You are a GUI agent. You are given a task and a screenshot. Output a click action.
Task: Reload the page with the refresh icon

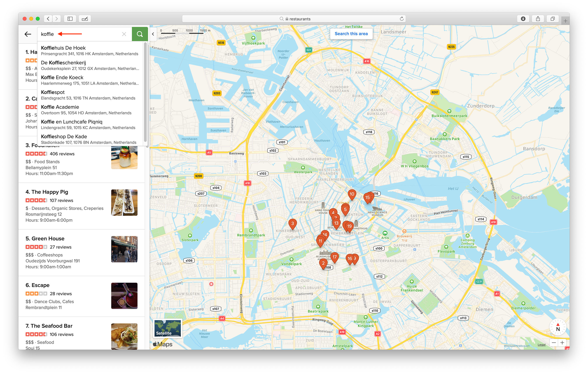click(401, 19)
